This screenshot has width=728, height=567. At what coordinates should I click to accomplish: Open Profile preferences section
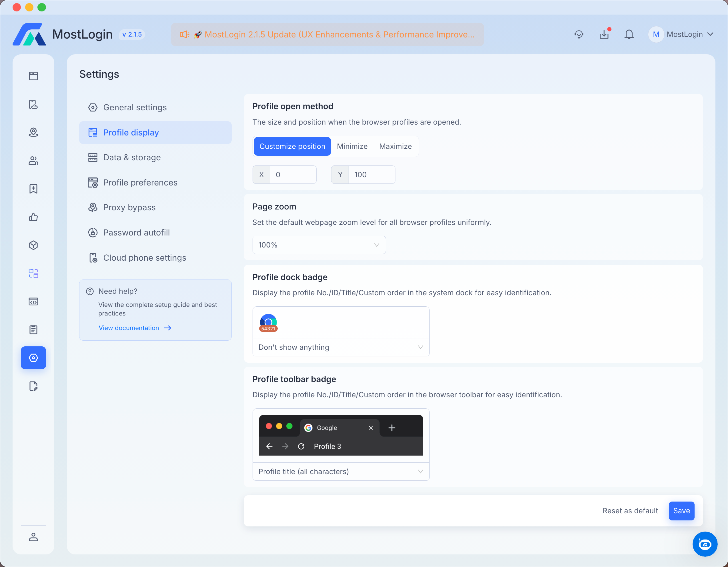point(155,183)
